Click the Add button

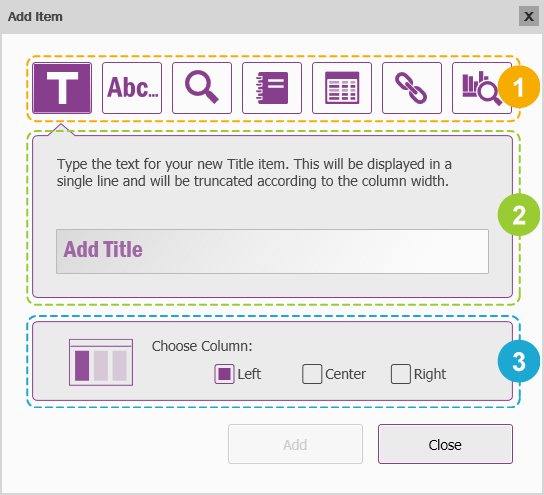pyautogui.click(x=295, y=444)
